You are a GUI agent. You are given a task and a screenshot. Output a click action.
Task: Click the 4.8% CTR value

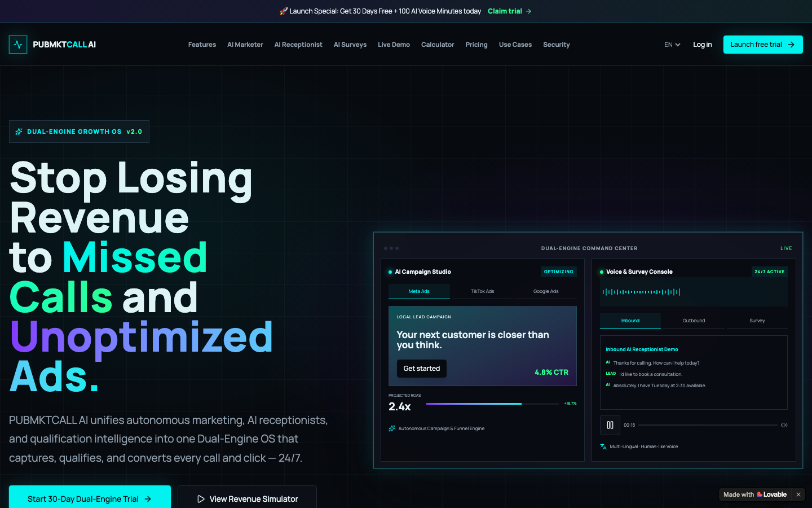(x=551, y=373)
